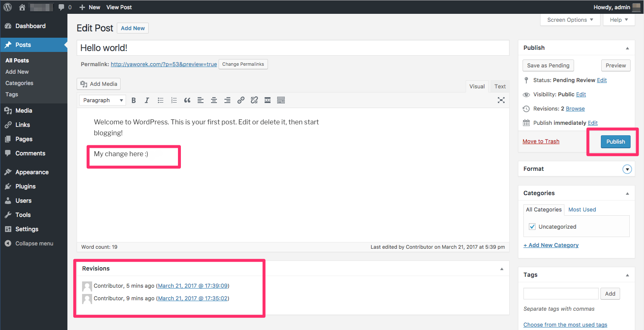Open revision from 17:35:02
The width and height of the screenshot is (644, 330).
coord(193,298)
